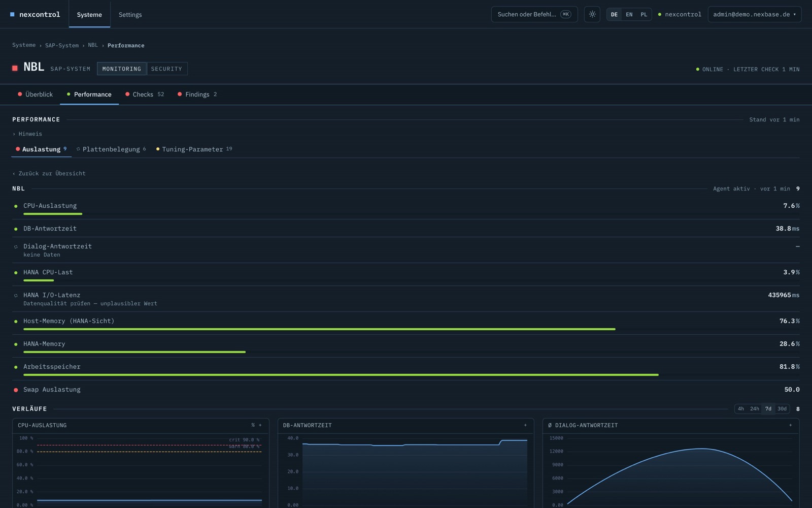Viewport: 812px width, 508px height.
Task: Click the nexcontrol tenant indicator
Action: pos(680,14)
